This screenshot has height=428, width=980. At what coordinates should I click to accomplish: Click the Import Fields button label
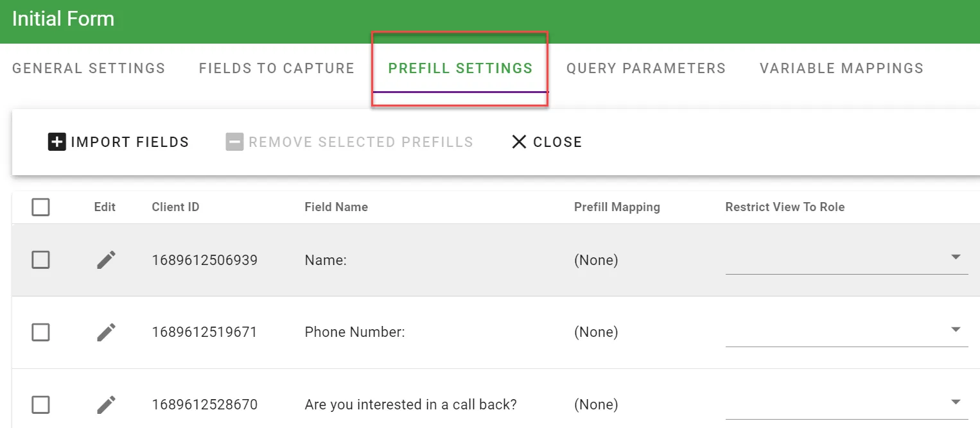[130, 142]
